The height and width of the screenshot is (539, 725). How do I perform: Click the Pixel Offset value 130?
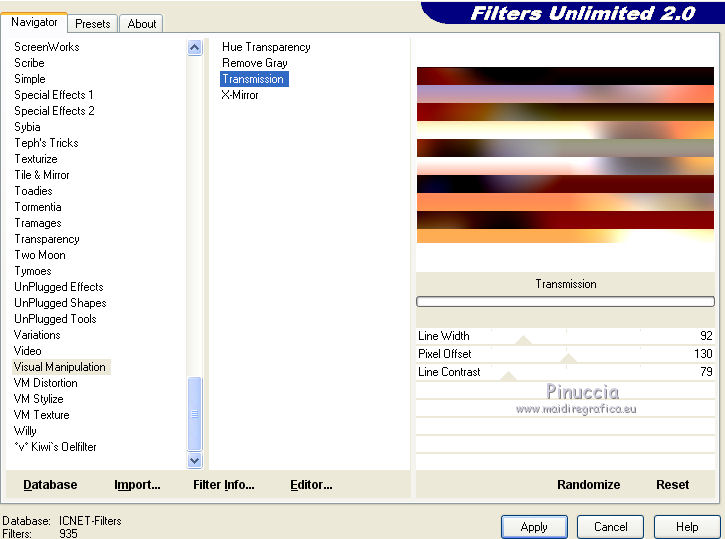[x=703, y=354]
